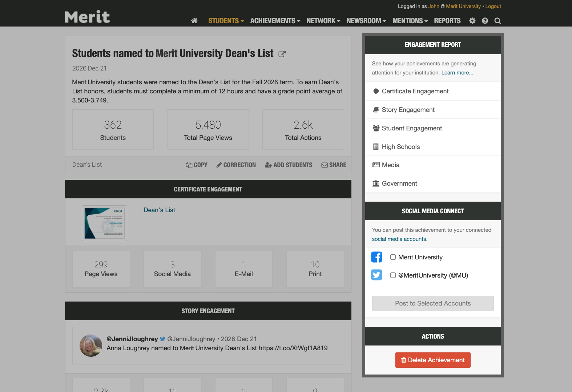Select Story Engagement in report list
The image size is (572, 392).
(x=433, y=110)
